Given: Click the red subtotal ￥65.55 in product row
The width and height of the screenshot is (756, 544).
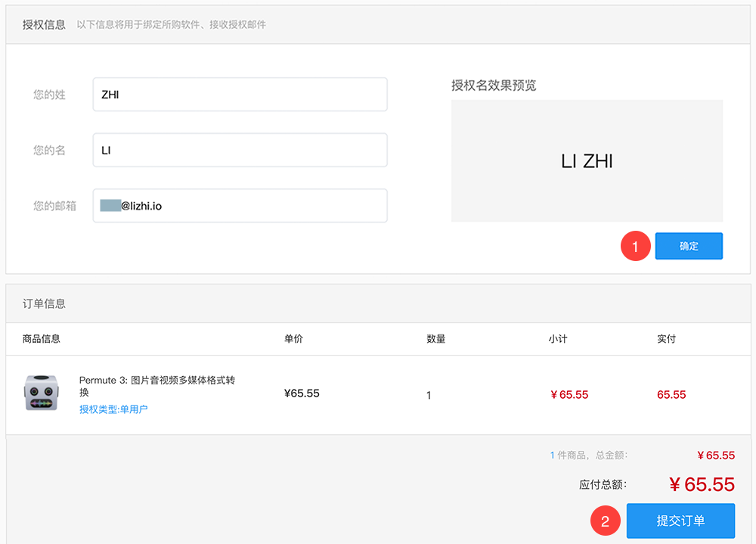Looking at the screenshot, I should point(569,395).
